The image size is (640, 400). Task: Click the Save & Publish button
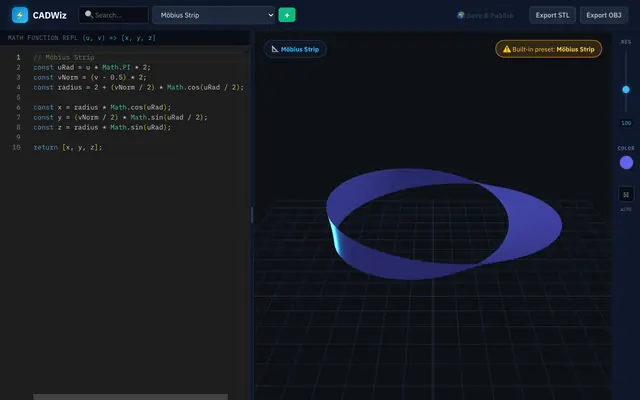tap(485, 15)
